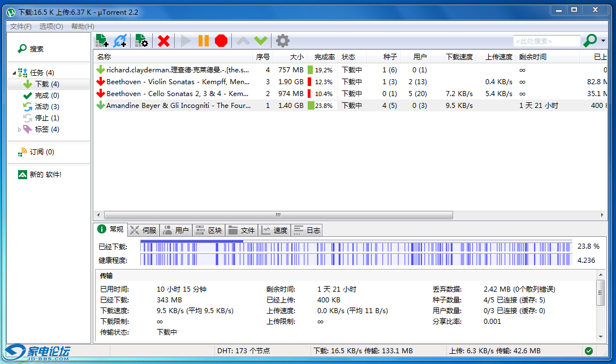Open Preferences via the gear icon
This screenshot has height=364, width=616.
282,41
